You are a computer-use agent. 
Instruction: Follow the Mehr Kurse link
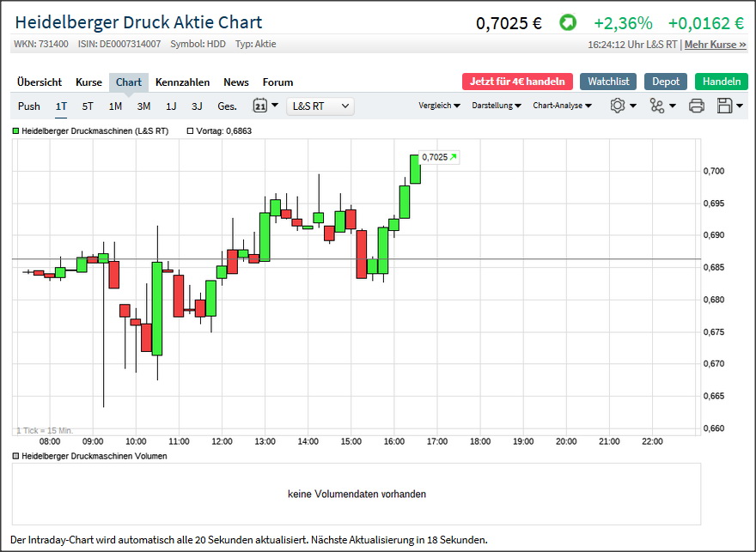tap(715, 44)
